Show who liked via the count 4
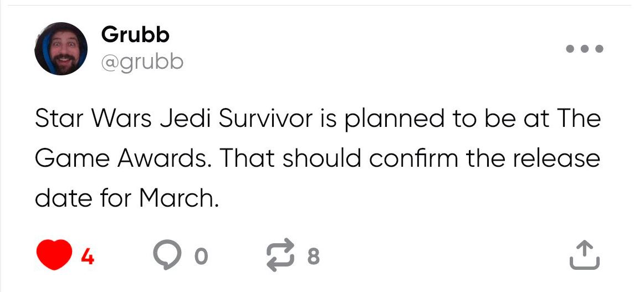Image resolution: width=644 pixels, height=292 pixels. (x=88, y=257)
